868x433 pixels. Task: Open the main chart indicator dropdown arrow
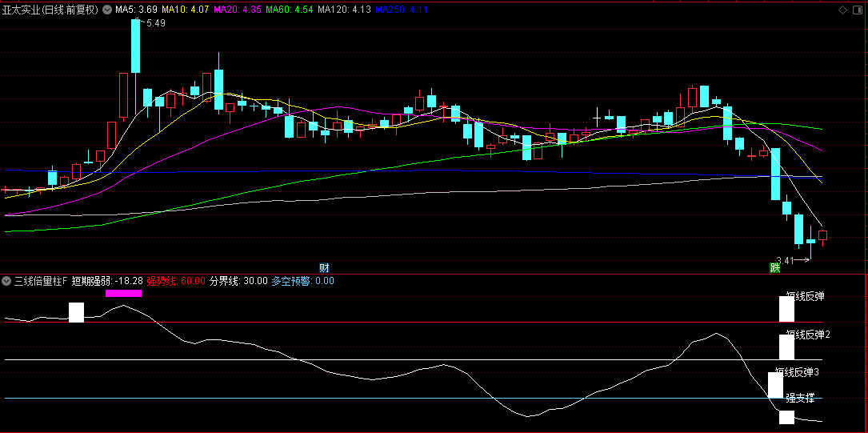point(107,10)
